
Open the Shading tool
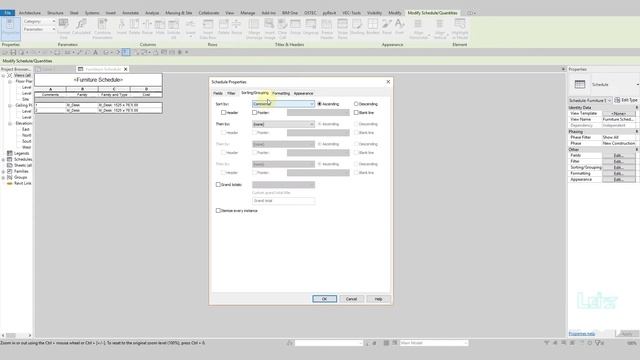[357, 27]
